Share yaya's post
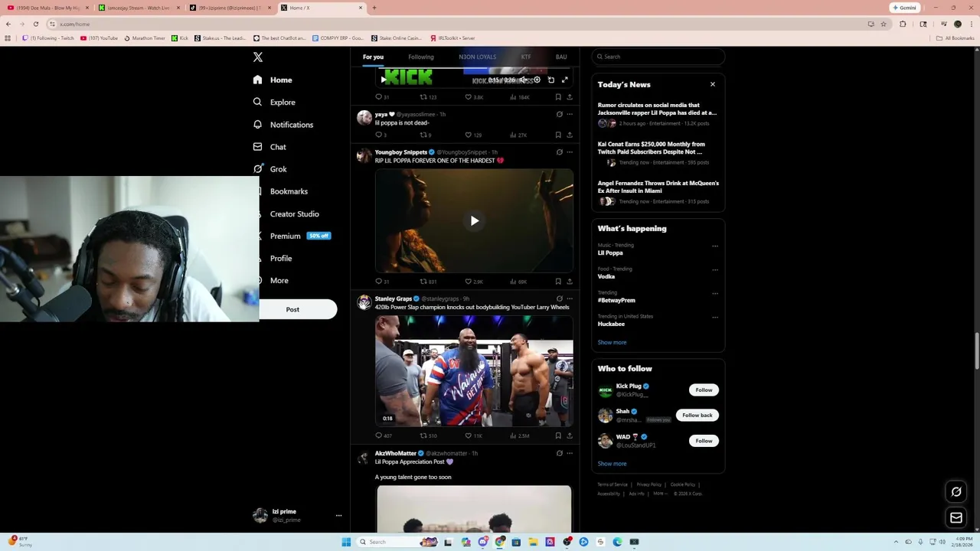The height and width of the screenshot is (551, 980). coord(569,135)
